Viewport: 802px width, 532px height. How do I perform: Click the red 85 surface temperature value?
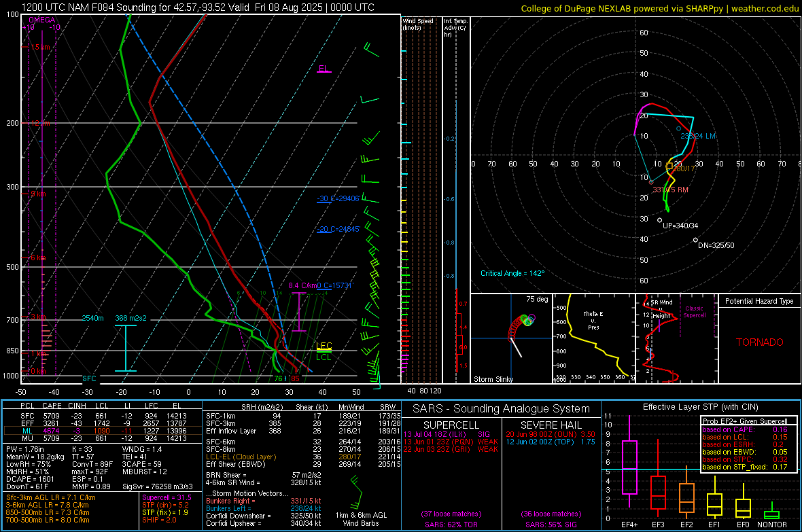pyautogui.click(x=295, y=378)
